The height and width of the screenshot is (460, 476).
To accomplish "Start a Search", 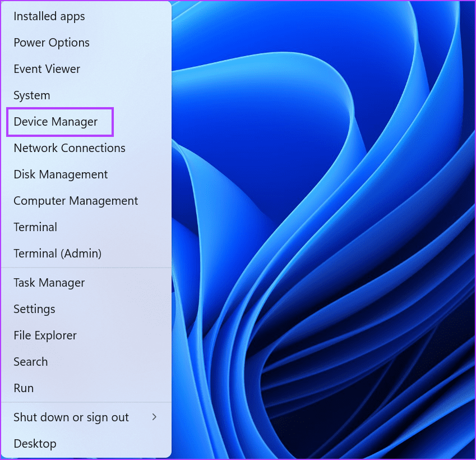I will [30, 362].
